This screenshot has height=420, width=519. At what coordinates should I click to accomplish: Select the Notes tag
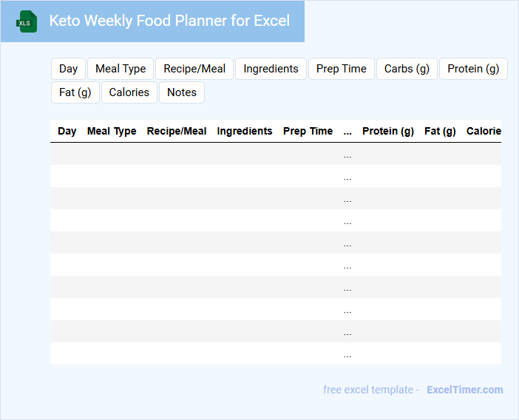pyautogui.click(x=182, y=92)
